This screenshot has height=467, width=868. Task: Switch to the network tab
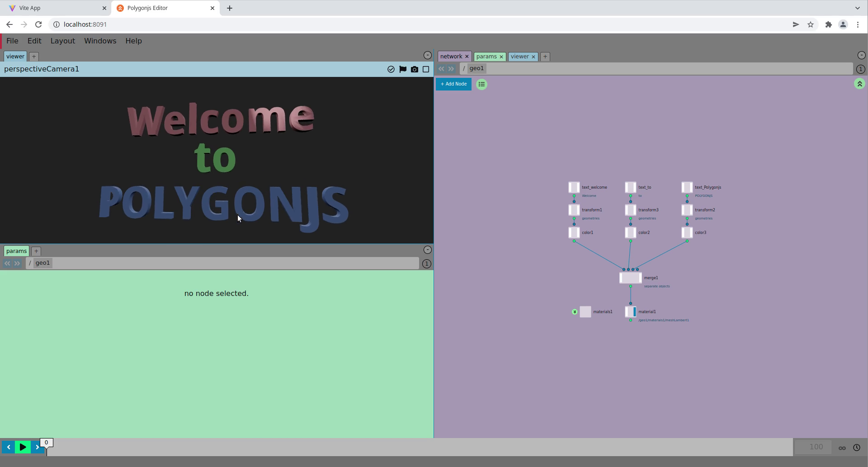(x=451, y=57)
